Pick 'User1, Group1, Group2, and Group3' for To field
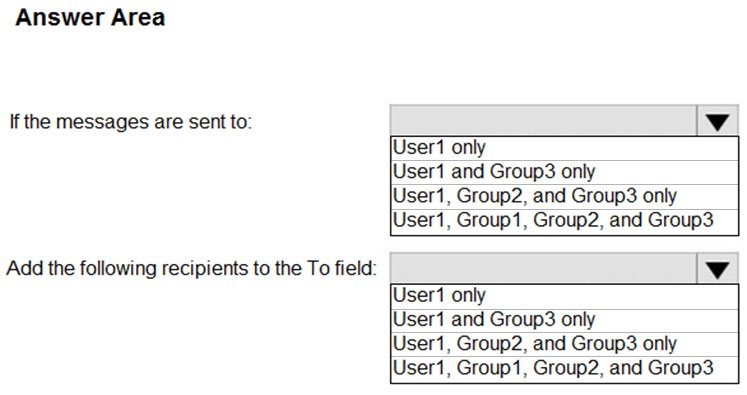The width and height of the screenshot is (747, 395). 565,369
